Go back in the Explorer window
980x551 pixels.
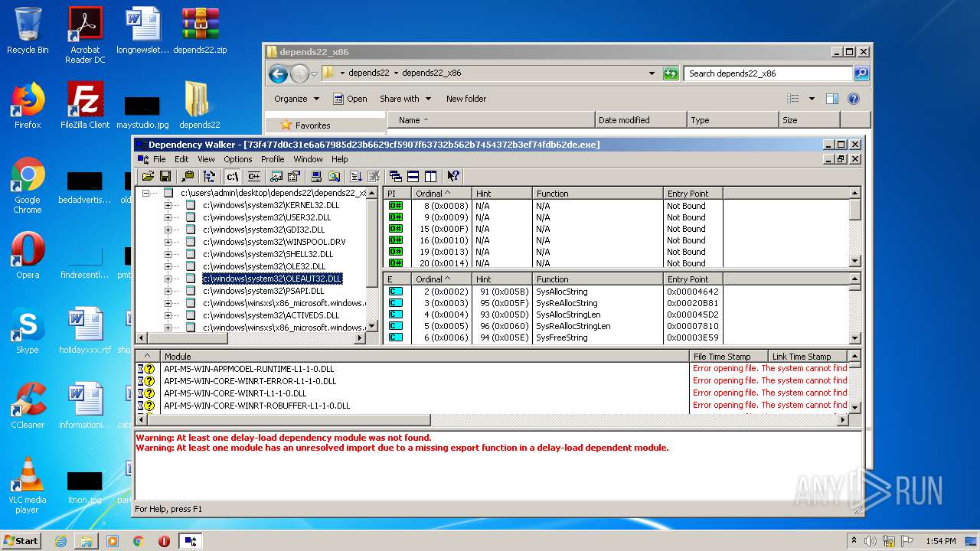tap(279, 73)
